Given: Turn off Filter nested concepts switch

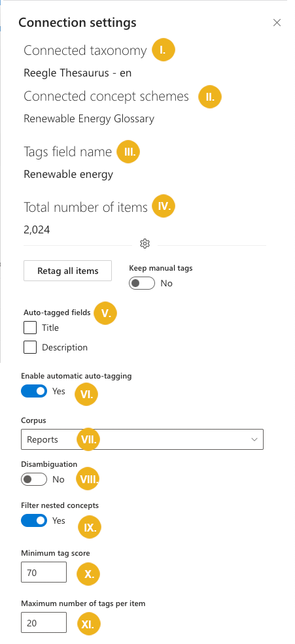Looking at the screenshot, I should click(x=34, y=521).
